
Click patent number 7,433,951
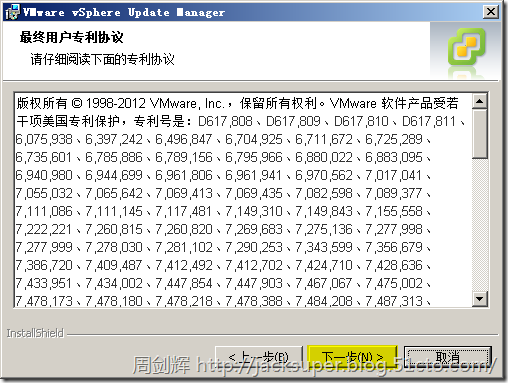(x=44, y=283)
